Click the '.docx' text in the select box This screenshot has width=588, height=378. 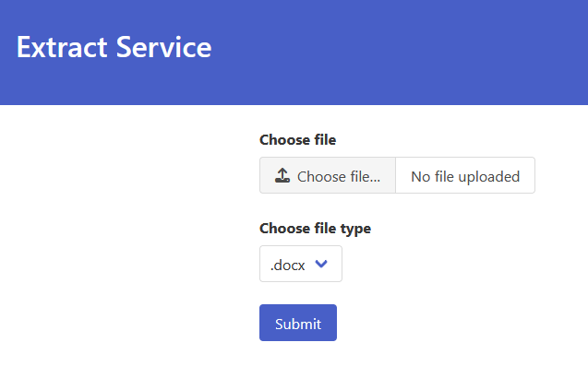[288, 266]
